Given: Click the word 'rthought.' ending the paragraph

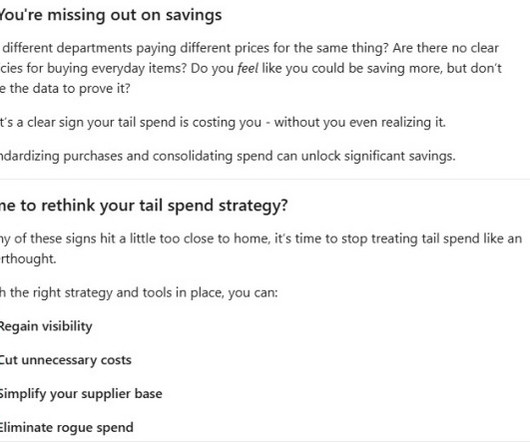Looking at the screenshot, I should click(x=28, y=259).
